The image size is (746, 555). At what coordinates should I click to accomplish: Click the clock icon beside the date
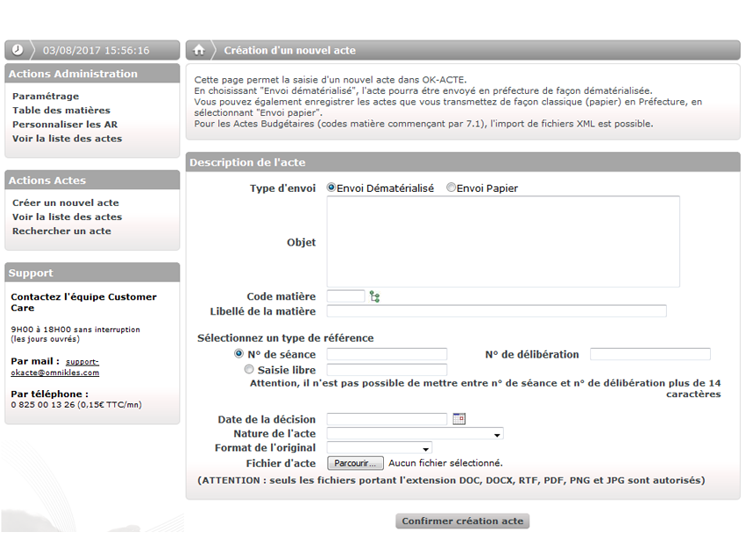click(18, 50)
